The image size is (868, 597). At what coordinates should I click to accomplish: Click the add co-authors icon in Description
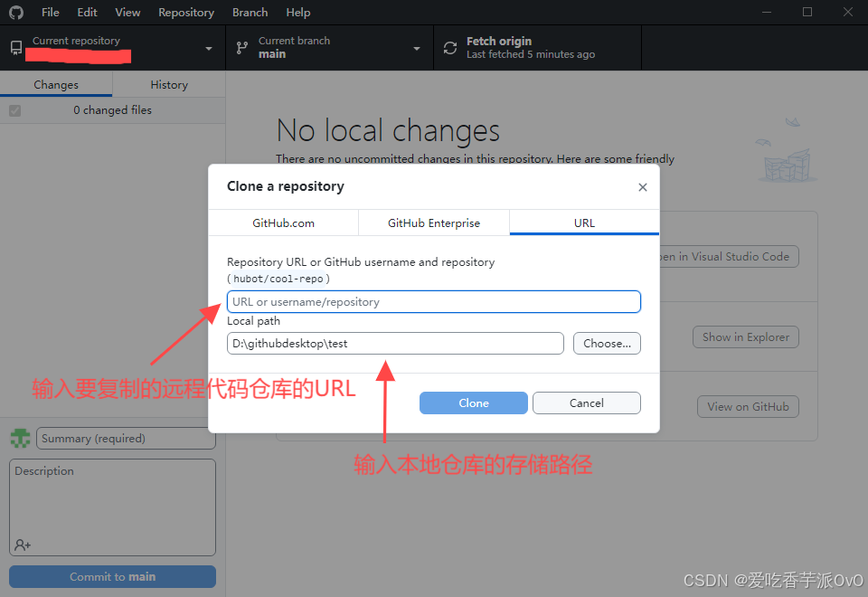point(23,545)
